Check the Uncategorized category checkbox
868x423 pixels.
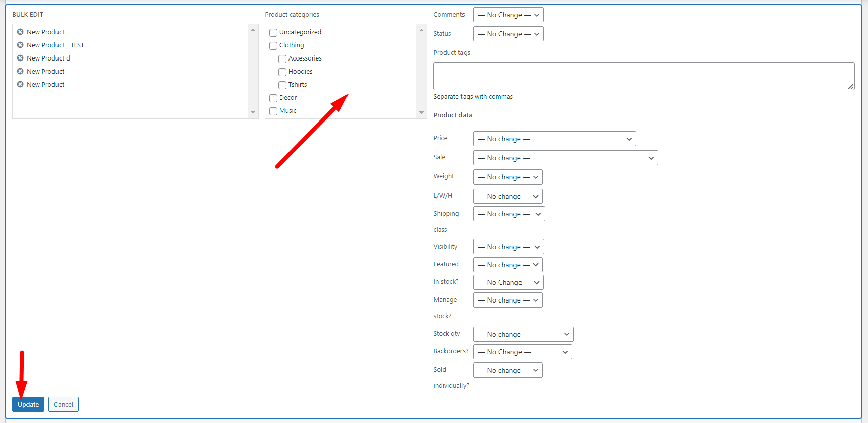pyautogui.click(x=273, y=33)
